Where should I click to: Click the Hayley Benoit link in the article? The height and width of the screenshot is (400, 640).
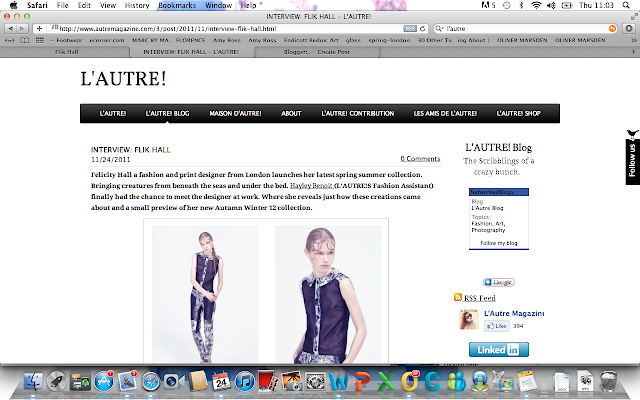click(x=311, y=186)
